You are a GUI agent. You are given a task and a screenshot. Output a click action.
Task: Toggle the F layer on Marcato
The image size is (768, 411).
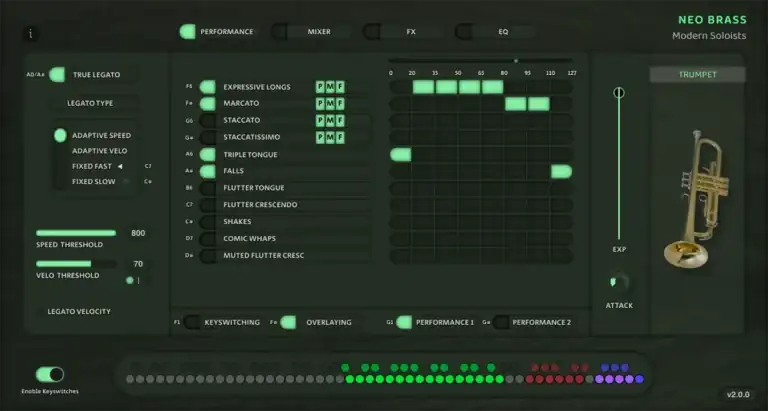tap(340, 104)
